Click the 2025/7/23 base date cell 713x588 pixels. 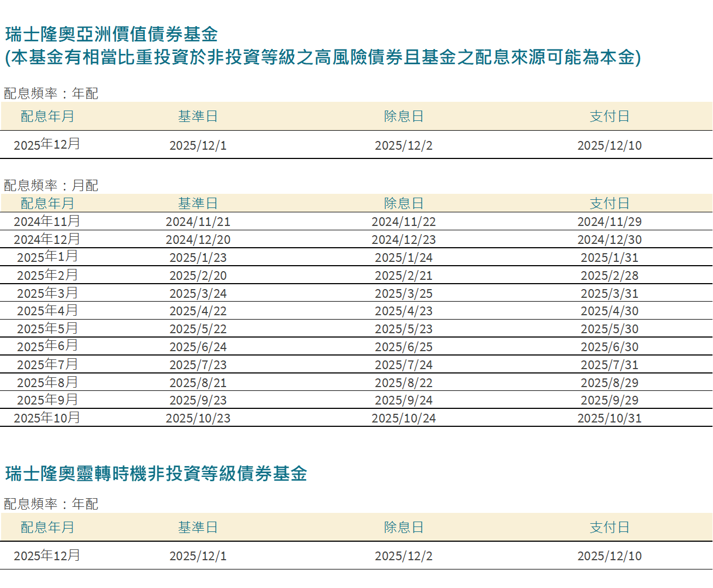[x=198, y=365]
